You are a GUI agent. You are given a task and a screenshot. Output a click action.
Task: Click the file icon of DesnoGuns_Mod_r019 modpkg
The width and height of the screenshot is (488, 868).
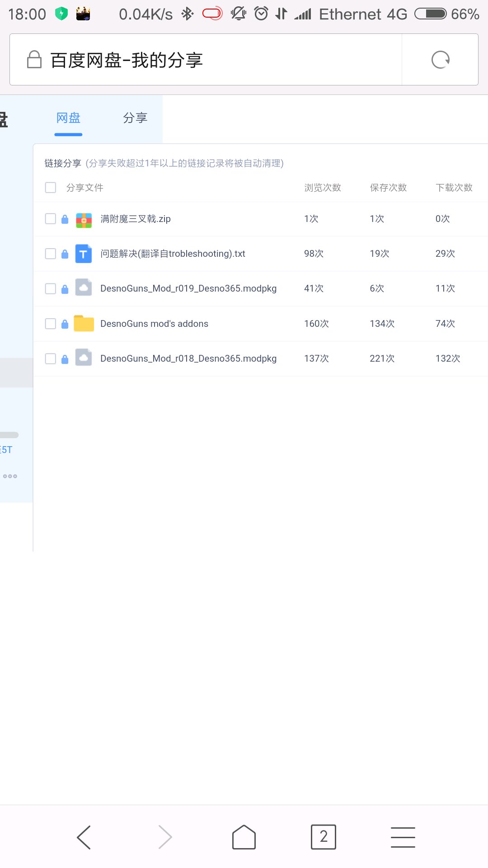84,288
